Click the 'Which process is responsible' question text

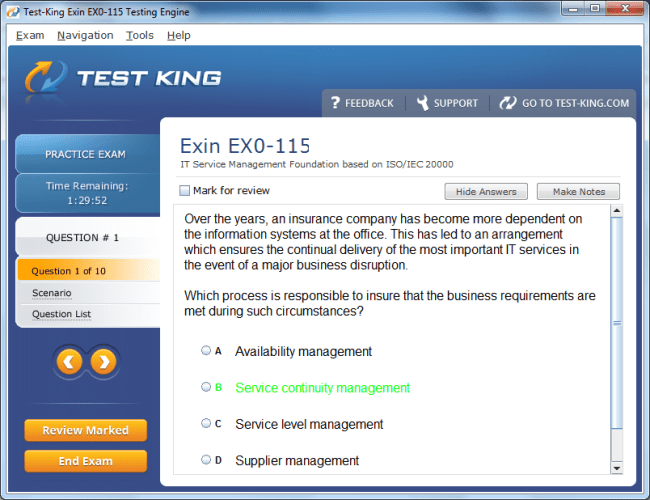coord(390,303)
